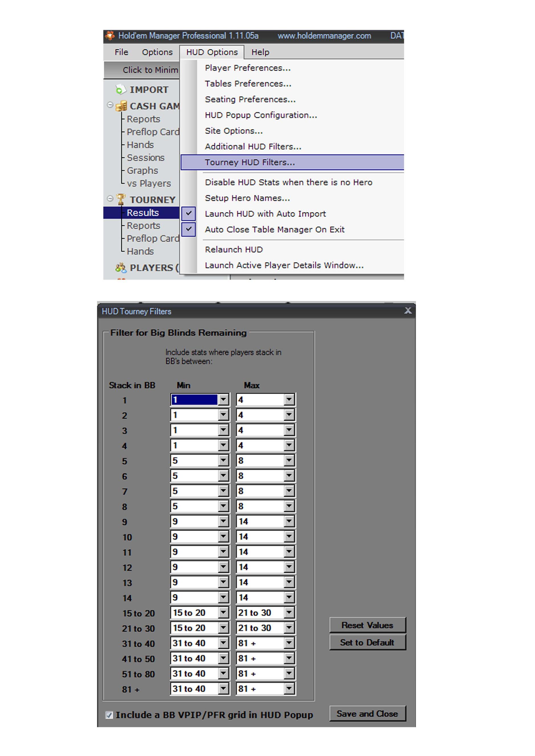Open the Options menu

(157, 52)
